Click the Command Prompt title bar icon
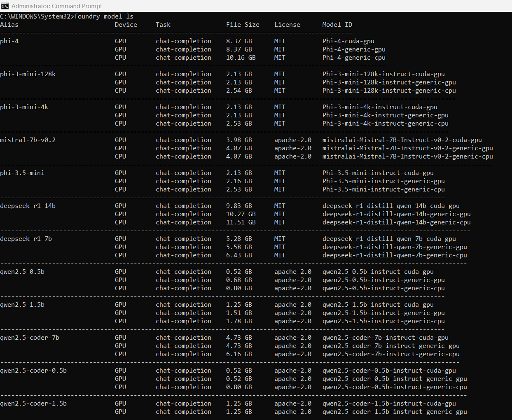512x420 pixels. click(5, 6)
